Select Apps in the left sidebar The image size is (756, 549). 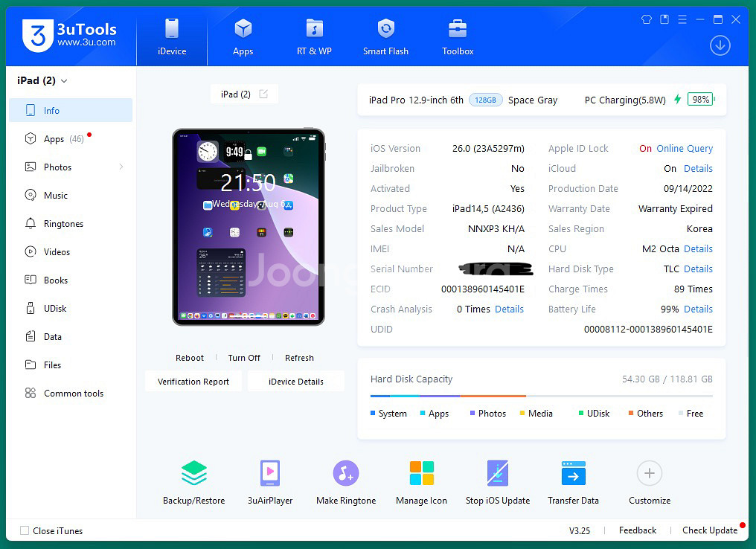pos(54,139)
